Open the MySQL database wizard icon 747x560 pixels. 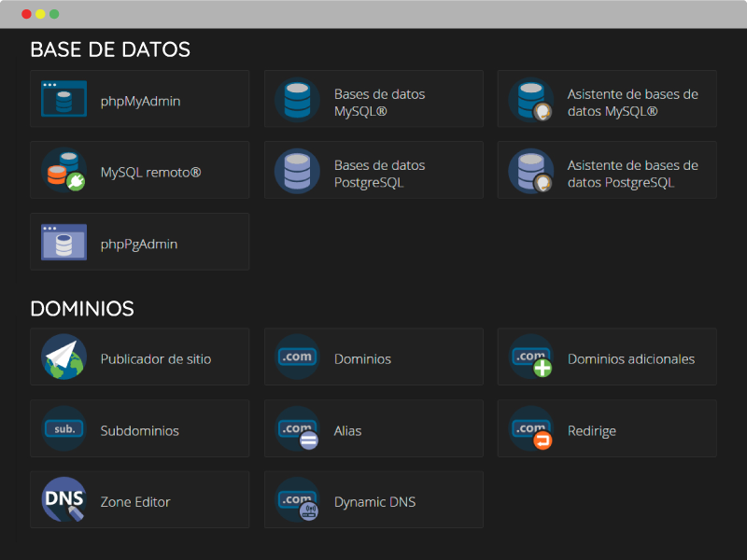[530, 100]
